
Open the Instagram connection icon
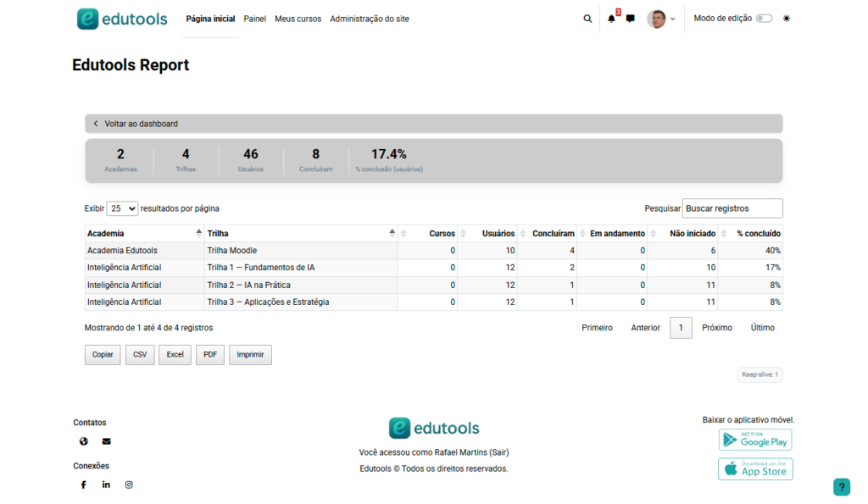tap(129, 485)
